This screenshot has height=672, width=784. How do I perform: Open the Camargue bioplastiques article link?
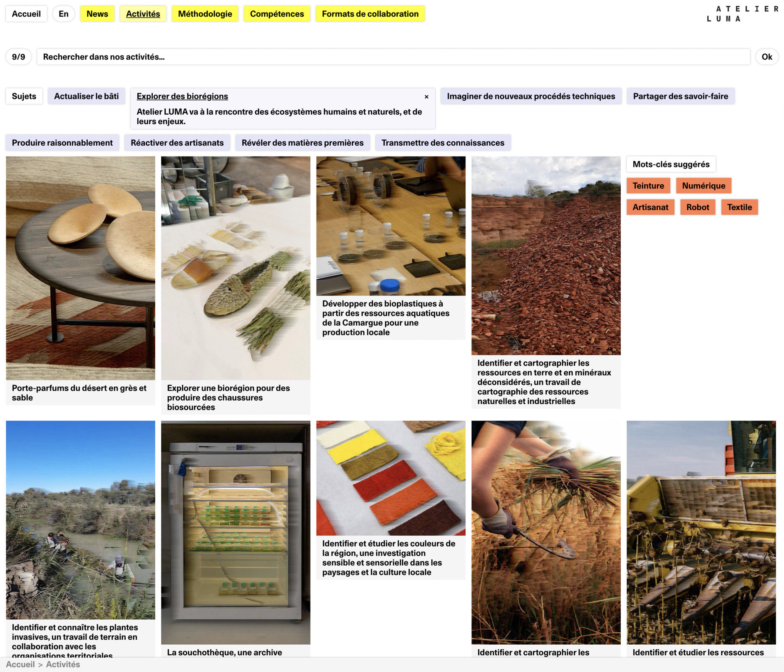tap(386, 318)
